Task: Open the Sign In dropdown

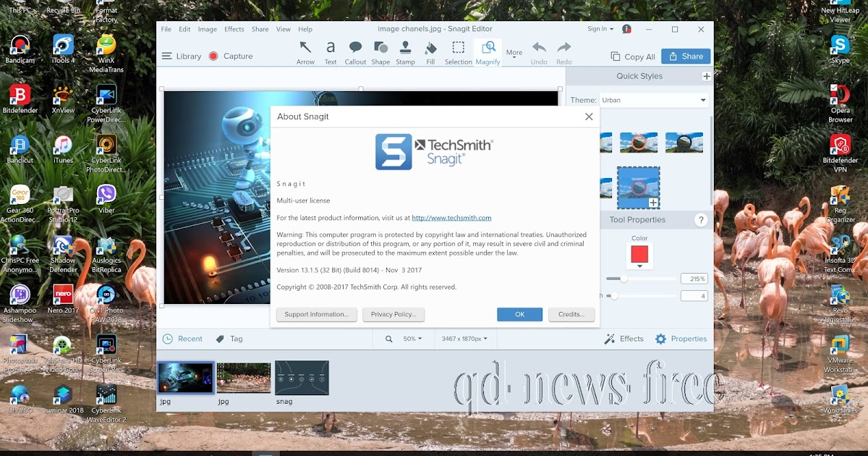Action: (600, 29)
